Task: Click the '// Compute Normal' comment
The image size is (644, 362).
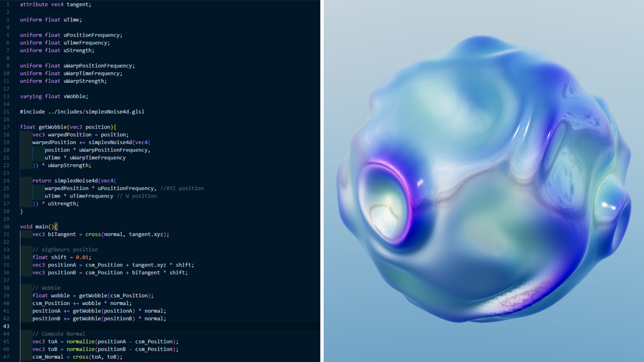Action: coord(59,334)
